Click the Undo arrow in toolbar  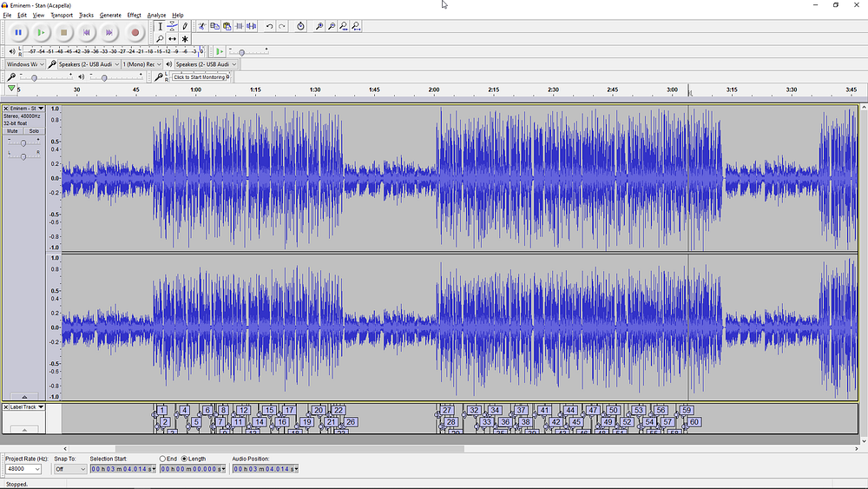pos(269,27)
